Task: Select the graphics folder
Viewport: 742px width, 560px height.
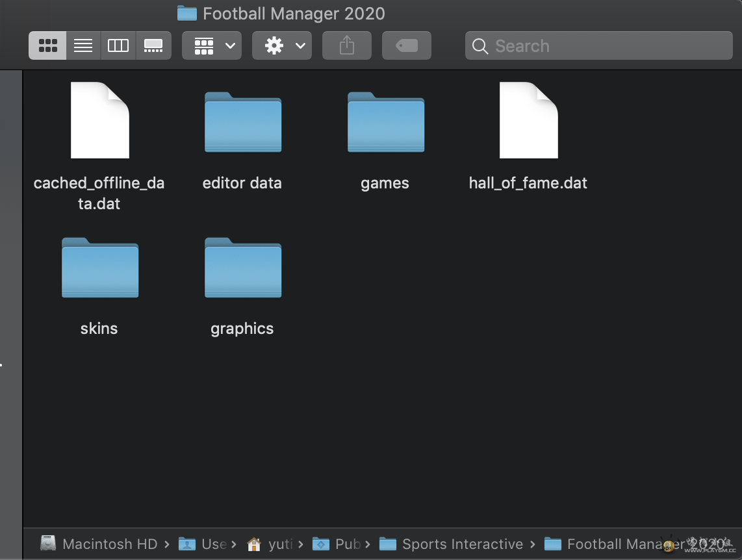Action: pyautogui.click(x=242, y=268)
